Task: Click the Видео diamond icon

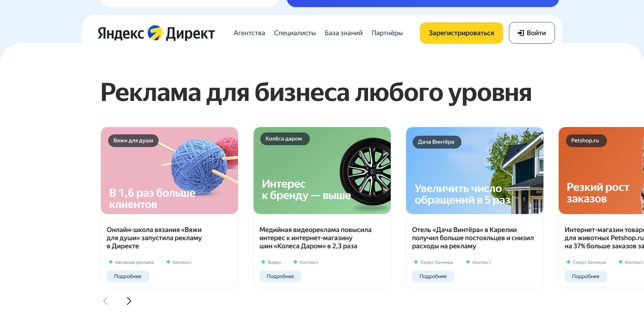Action: click(x=263, y=262)
